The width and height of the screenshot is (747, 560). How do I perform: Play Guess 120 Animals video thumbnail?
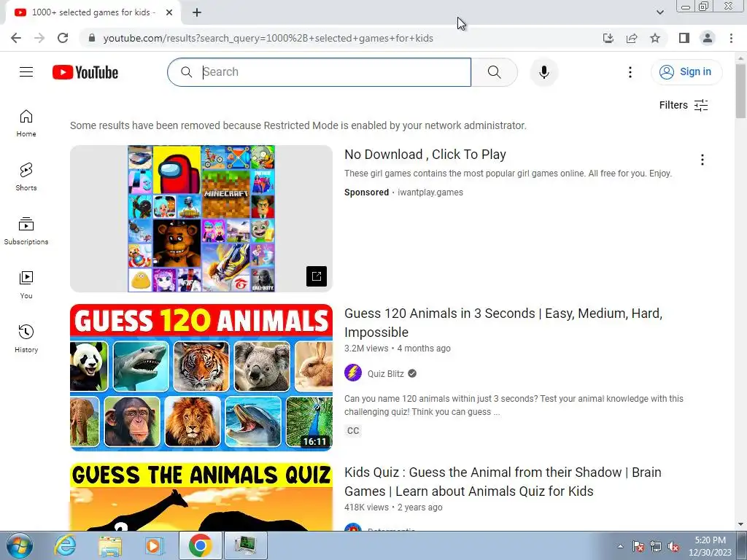(x=201, y=378)
